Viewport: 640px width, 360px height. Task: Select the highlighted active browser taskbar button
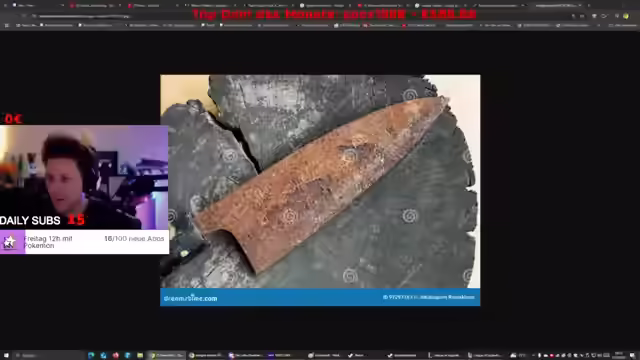167,356
